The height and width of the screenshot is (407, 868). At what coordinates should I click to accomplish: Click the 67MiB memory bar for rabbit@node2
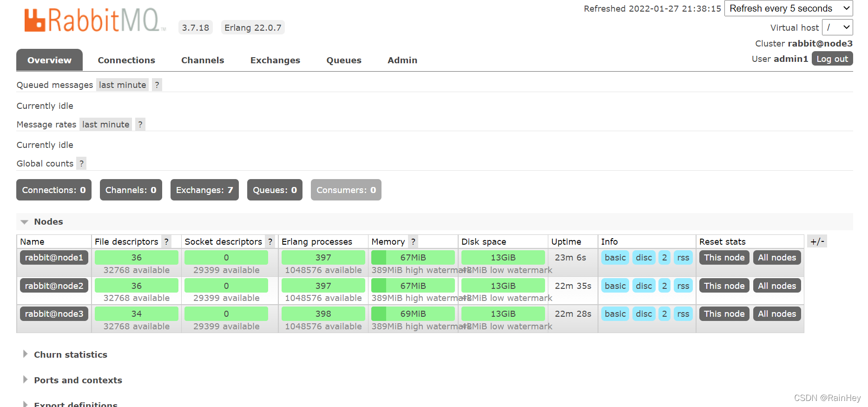coord(413,286)
